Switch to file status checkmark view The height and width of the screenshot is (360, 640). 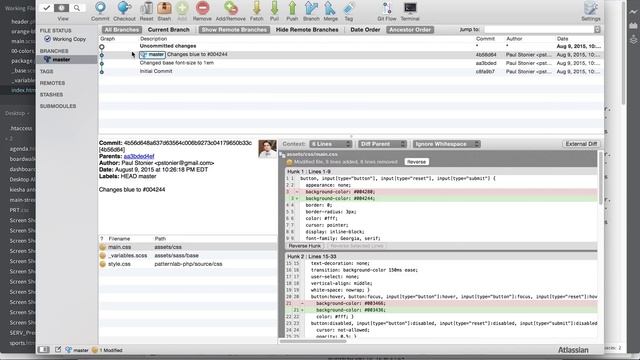(46, 8)
